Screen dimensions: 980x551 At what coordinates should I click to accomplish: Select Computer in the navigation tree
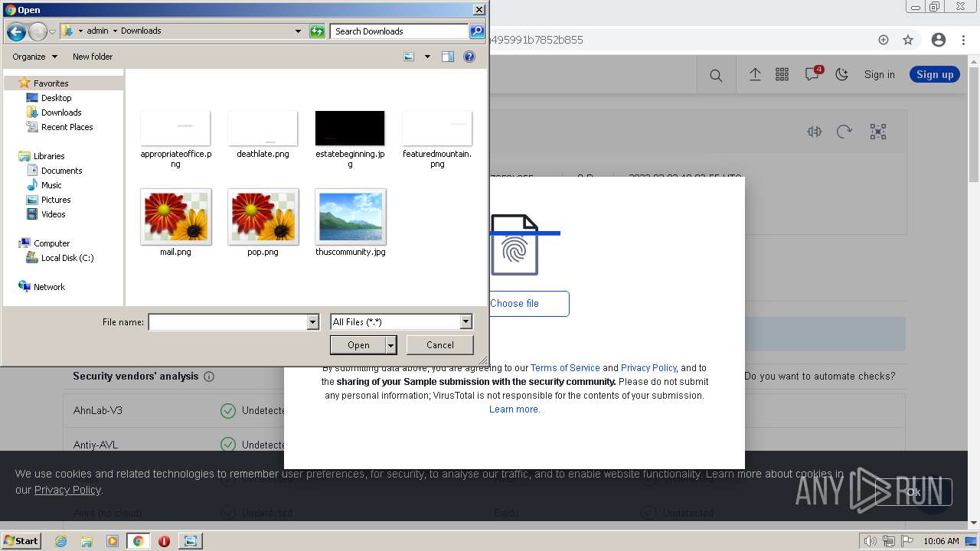click(51, 243)
